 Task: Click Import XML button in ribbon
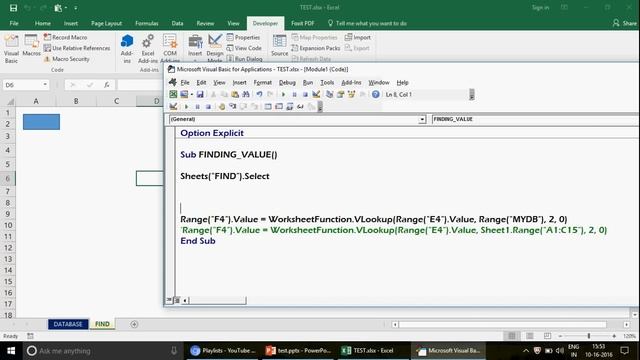point(358,37)
